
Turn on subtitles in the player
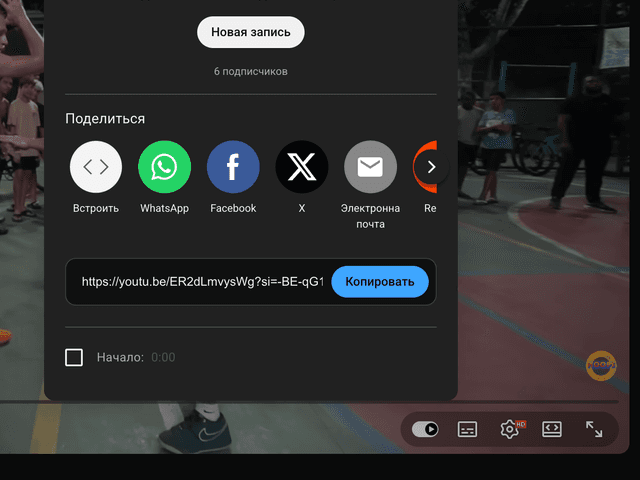tap(467, 429)
